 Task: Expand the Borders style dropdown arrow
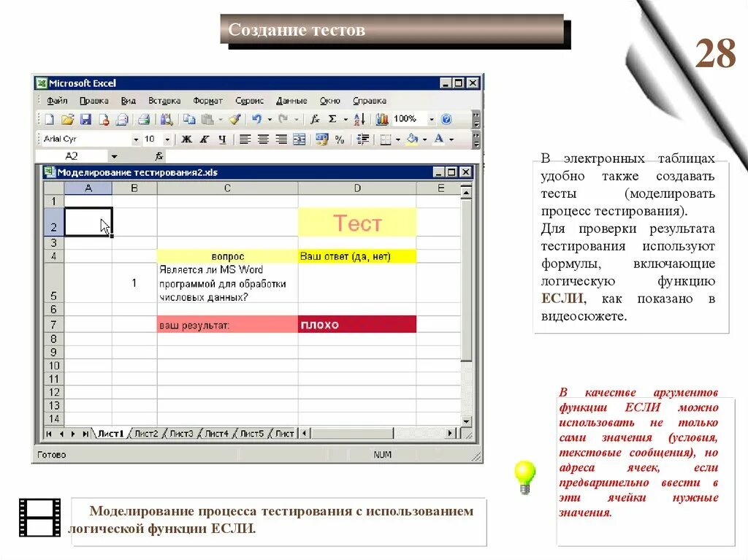pos(398,139)
